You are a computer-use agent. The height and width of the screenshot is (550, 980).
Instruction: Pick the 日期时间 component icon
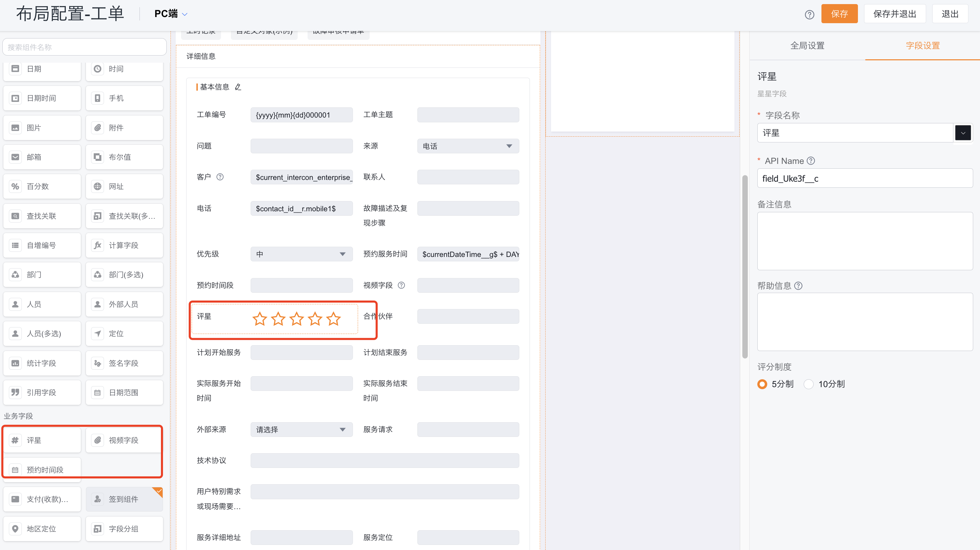(15, 98)
